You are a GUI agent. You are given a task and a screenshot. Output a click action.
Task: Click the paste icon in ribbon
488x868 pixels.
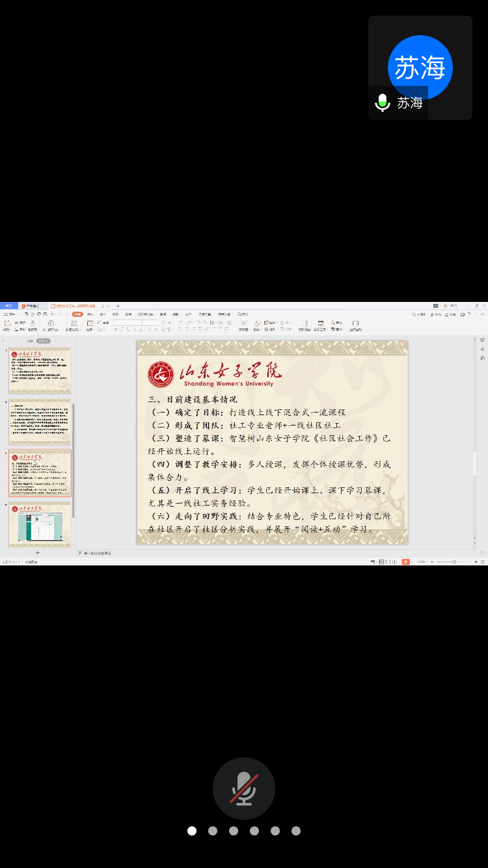7,323
